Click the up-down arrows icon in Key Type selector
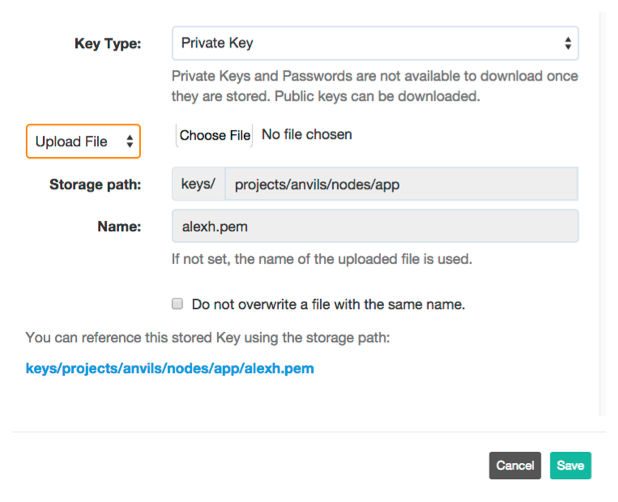This screenshot has height=502, width=618. tap(568, 43)
